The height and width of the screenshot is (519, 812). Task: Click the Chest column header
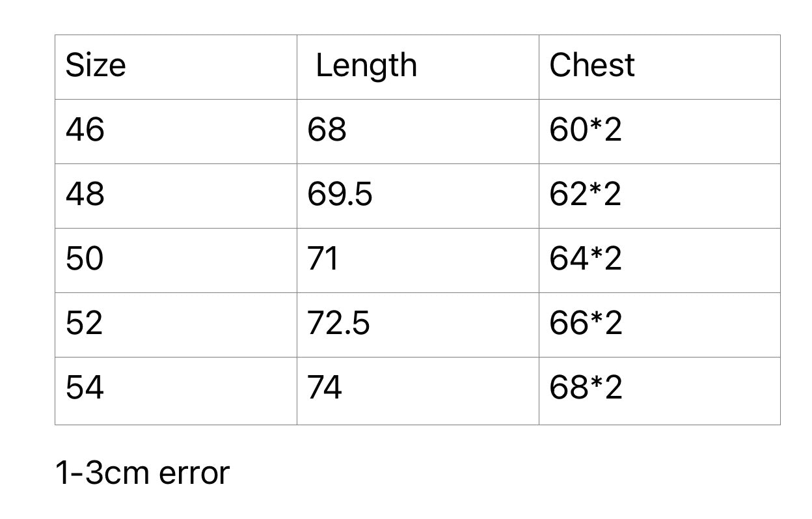pos(591,66)
